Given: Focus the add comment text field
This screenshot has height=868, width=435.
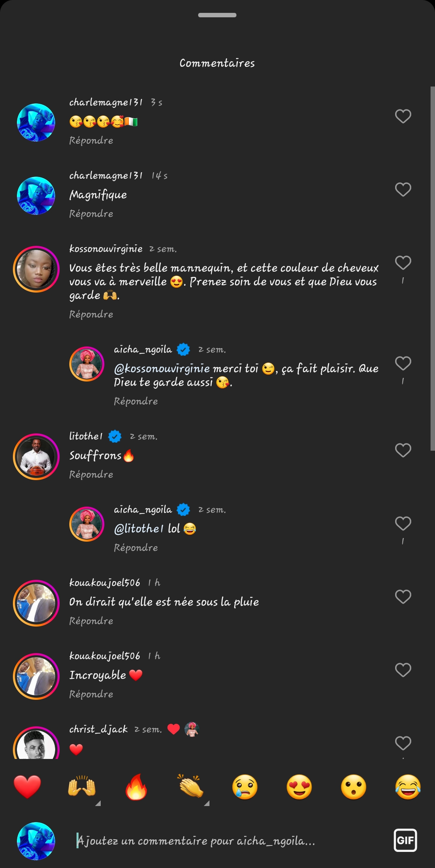Looking at the screenshot, I should tap(226, 841).
